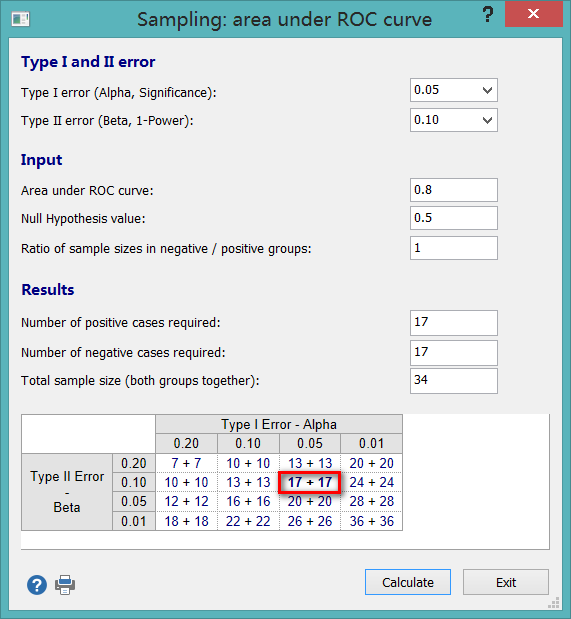This screenshot has width=571, height=619.
Task: Open the Type I error dropdown
Action: (454, 90)
